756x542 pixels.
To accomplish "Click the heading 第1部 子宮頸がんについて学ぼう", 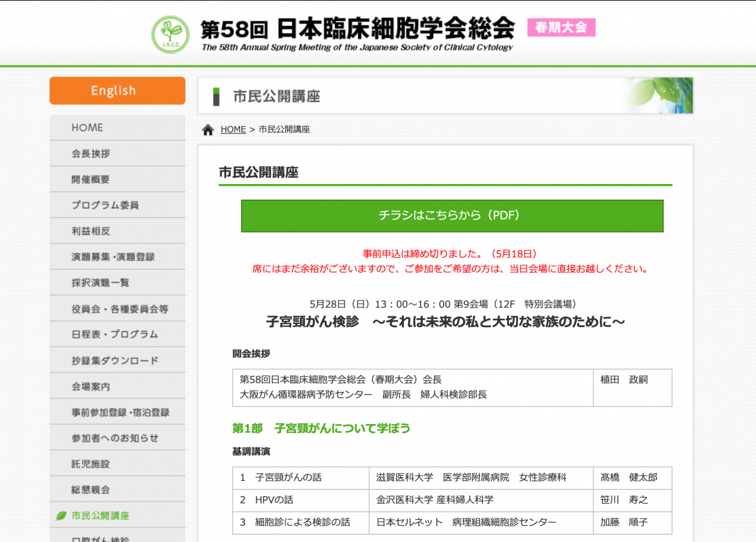I will (x=321, y=429).
